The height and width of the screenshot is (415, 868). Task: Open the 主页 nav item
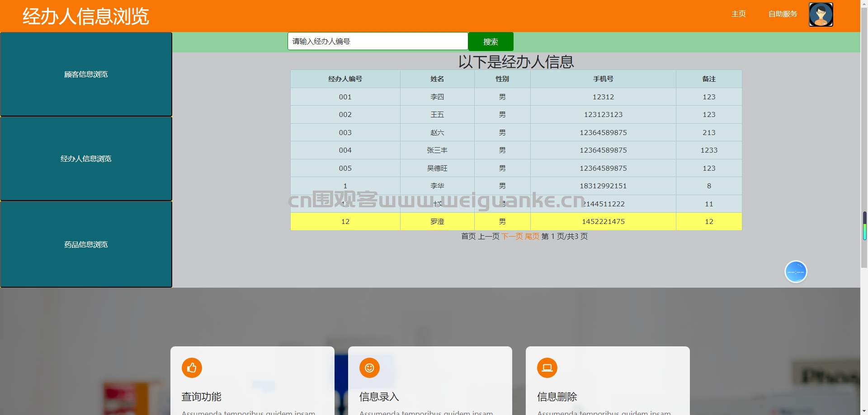(739, 14)
